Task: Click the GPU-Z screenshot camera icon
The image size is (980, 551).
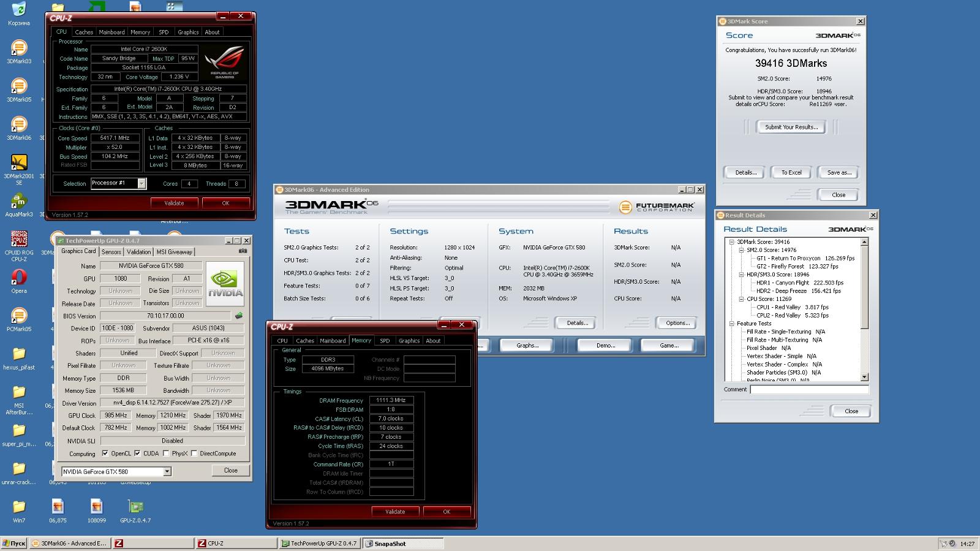Action: 243,251
